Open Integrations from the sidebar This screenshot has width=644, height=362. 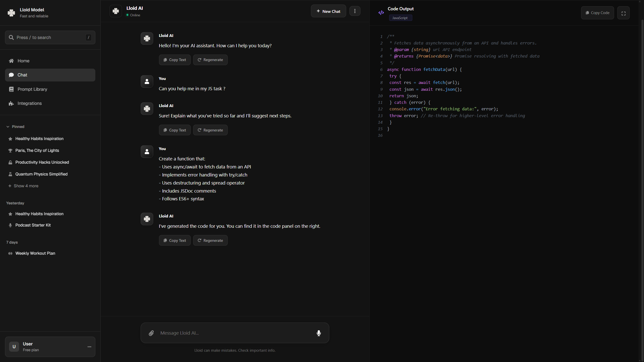tap(29, 103)
